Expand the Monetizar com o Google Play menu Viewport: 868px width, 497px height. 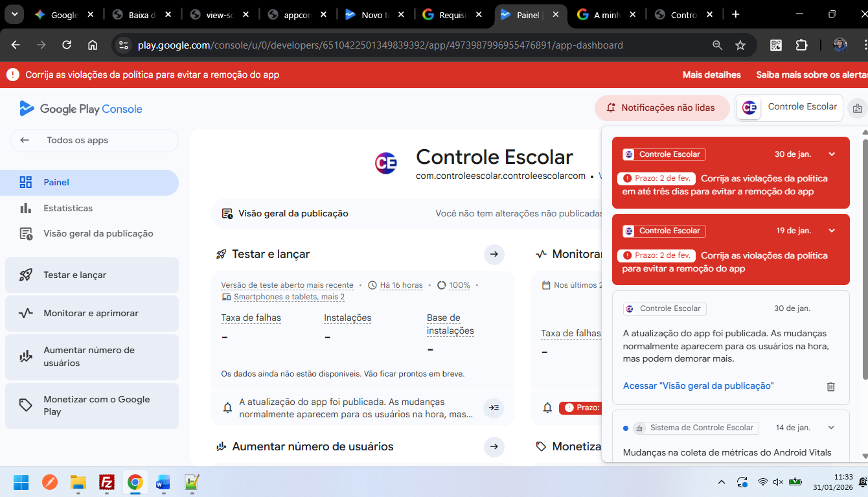(x=92, y=406)
